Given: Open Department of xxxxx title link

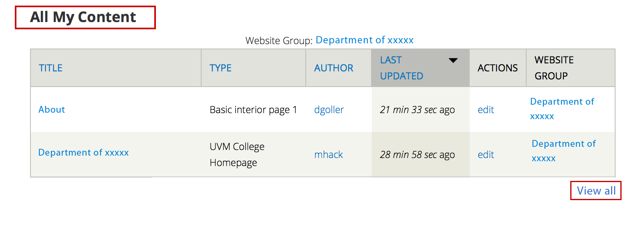Looking at the screenshot, I should click(83, 152).
